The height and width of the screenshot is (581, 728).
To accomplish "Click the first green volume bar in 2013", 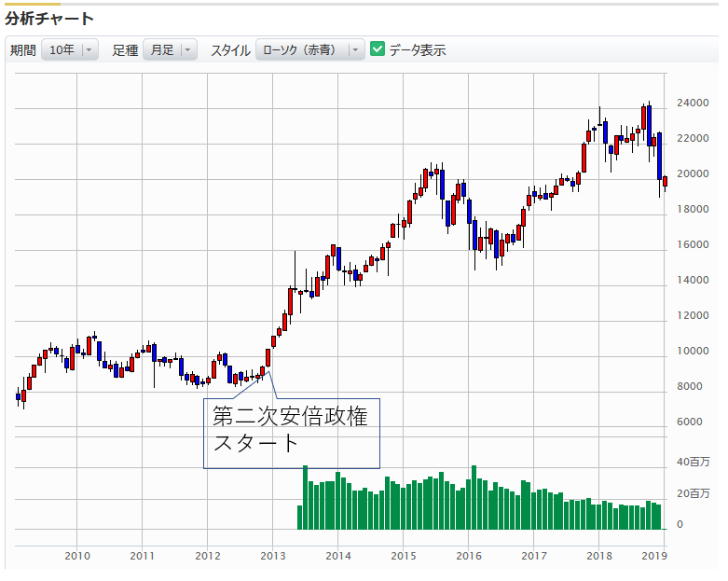I will click(x=299, y=518).
